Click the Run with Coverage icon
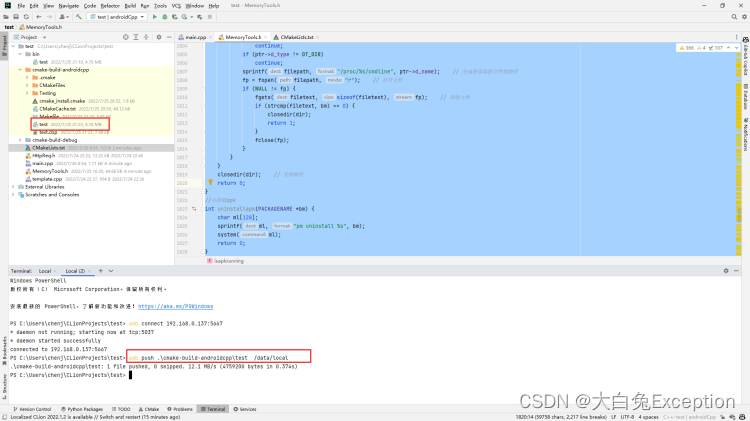This screenshot has width=750, height=421. pyautogui.click(x=175, y=17)
